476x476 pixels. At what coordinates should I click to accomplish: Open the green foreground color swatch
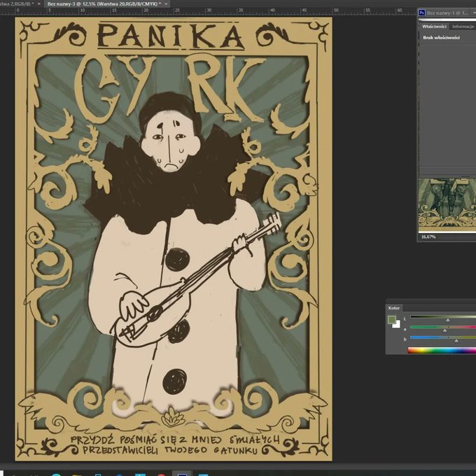point(391,319)
